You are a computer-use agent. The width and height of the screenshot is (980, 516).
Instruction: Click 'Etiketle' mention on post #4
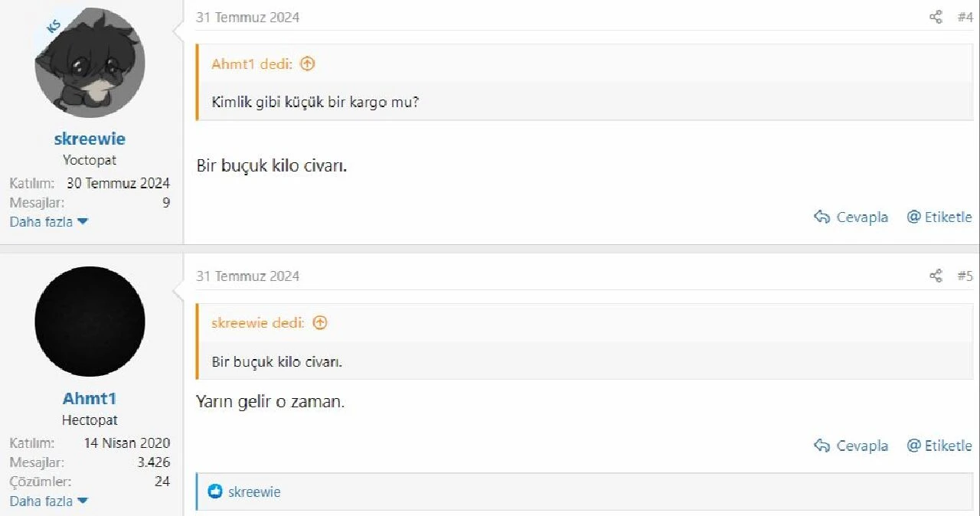pyautogui.click(x=939, y=217)
